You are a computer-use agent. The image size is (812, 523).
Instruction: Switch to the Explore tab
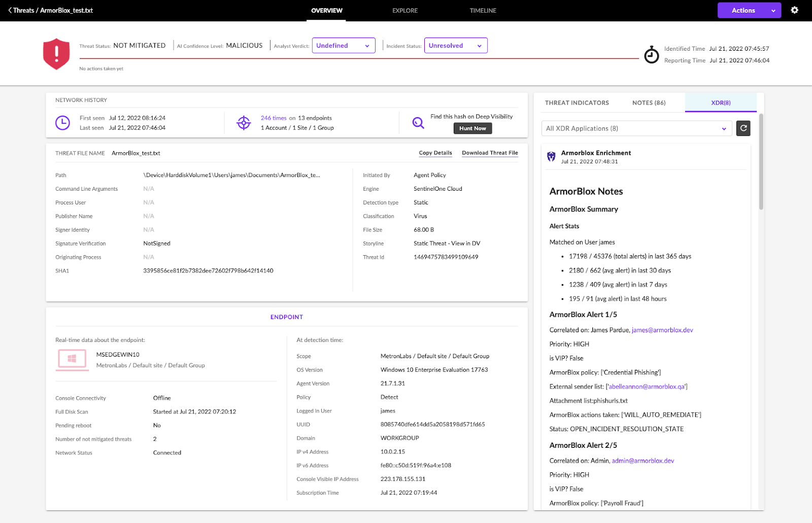point(404,11)
